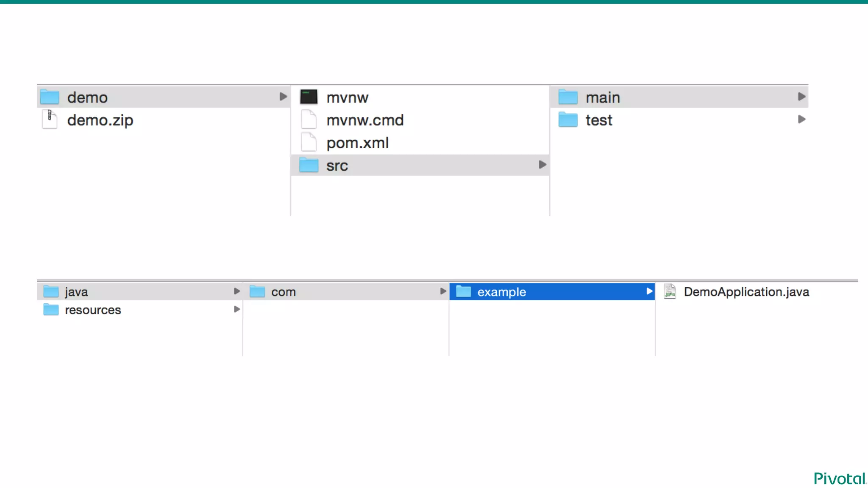
Task: Expand the main folder arrow
Action: (801, 97)
